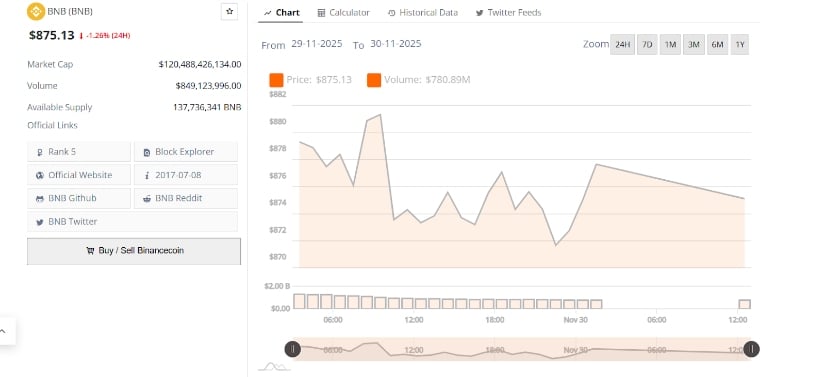Open the Block Explorer link
Screen dimensions: 825x377
(x=186, y=152)
